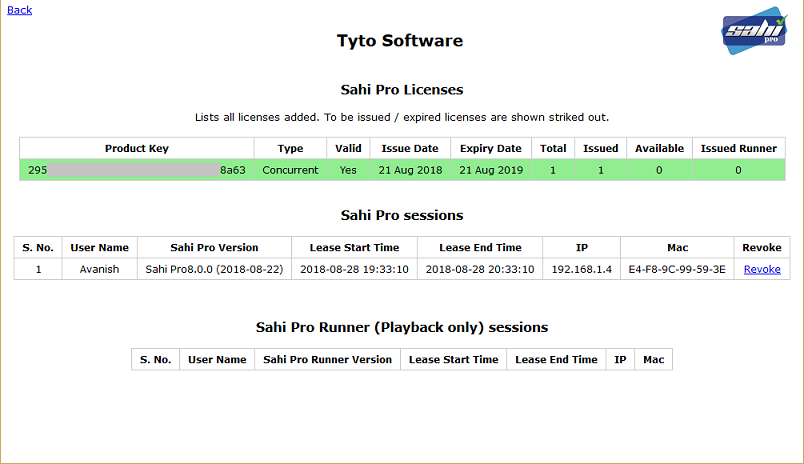Viewport: 804px width, 464px height.
Task: Click the Available column header
Action: (x=660, y=148)
